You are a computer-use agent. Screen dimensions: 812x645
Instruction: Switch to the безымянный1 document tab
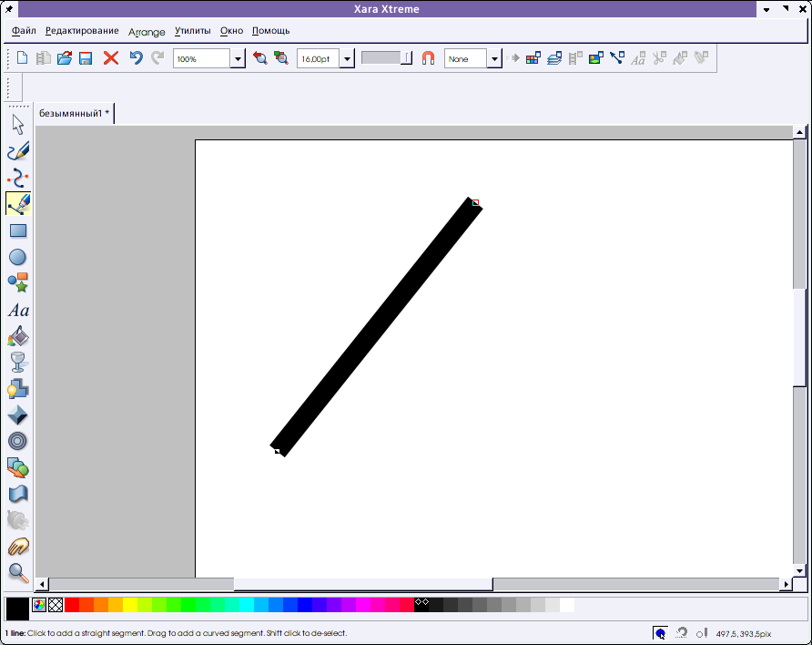point(74,114)
